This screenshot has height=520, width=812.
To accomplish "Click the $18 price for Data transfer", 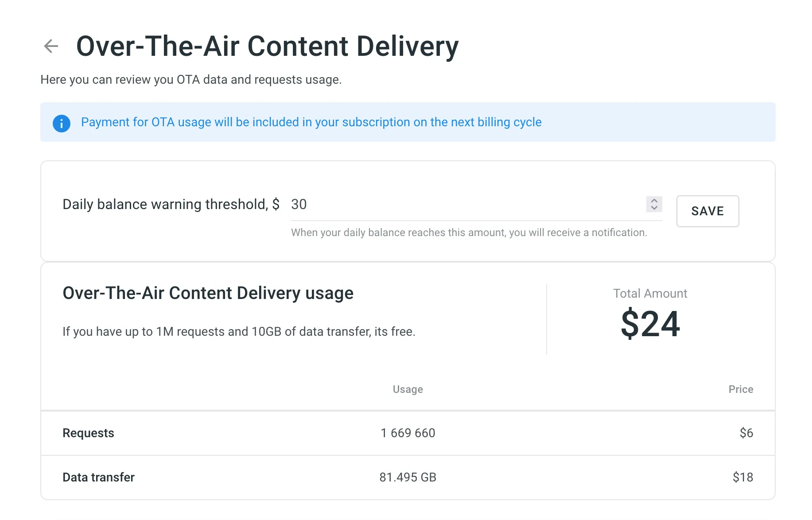I will 743,477.
